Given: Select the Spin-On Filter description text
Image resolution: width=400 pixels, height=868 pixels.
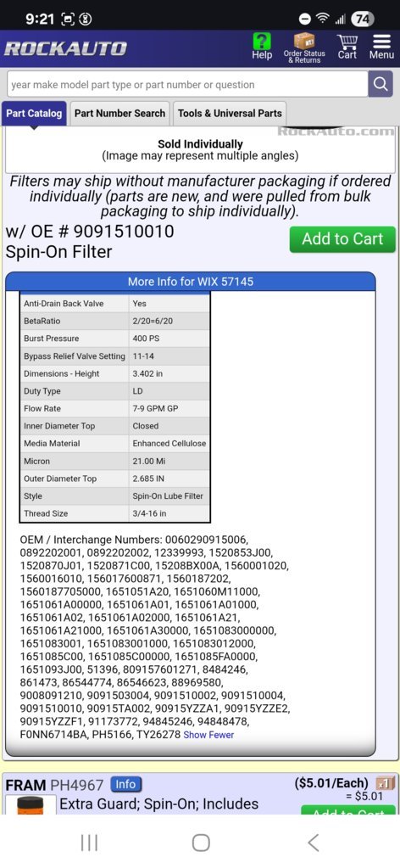Looking at the screenshot, I should pyautogui.click(x=58, y=253).
